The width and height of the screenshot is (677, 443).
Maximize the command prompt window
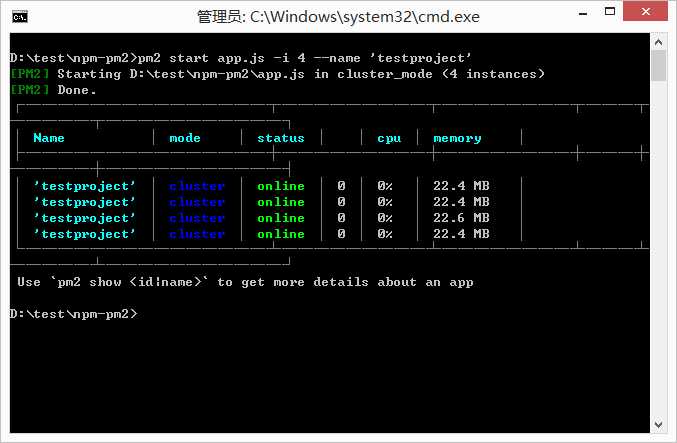[x=610, y=12]
